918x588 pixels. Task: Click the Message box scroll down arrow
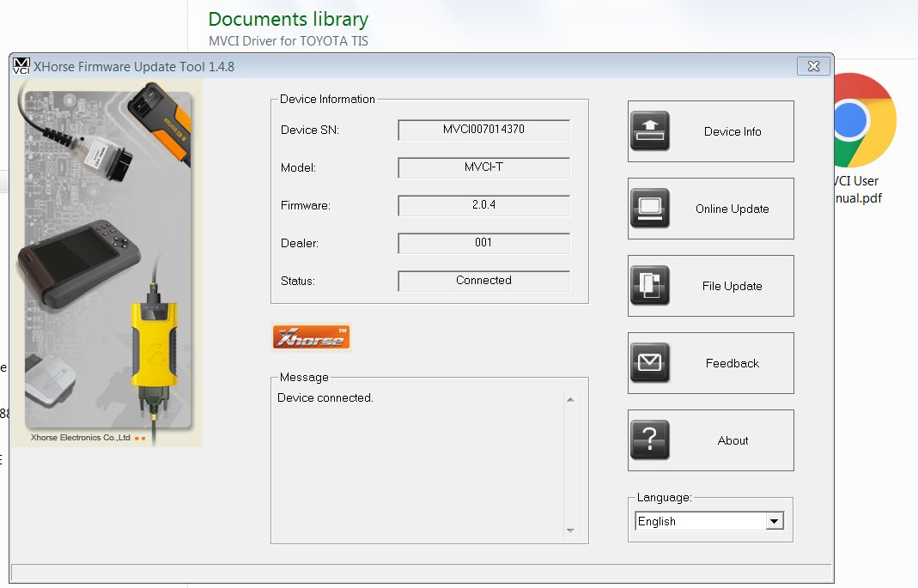tap(570, 530)
